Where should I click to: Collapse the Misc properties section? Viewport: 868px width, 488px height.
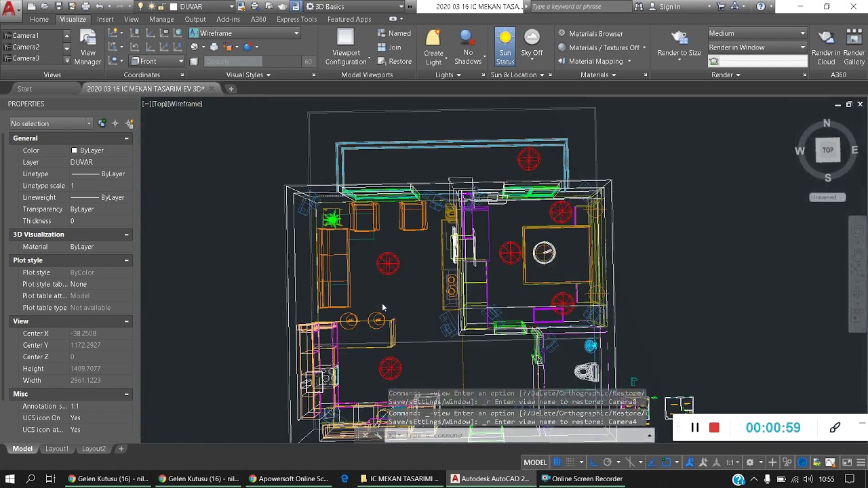point(126,394)
